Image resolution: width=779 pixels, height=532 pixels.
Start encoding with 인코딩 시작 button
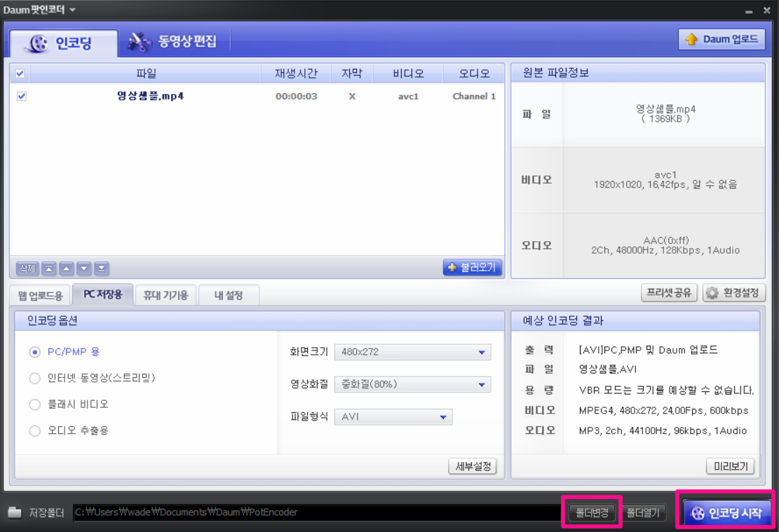pyautogui.click(x=727, y=512)
